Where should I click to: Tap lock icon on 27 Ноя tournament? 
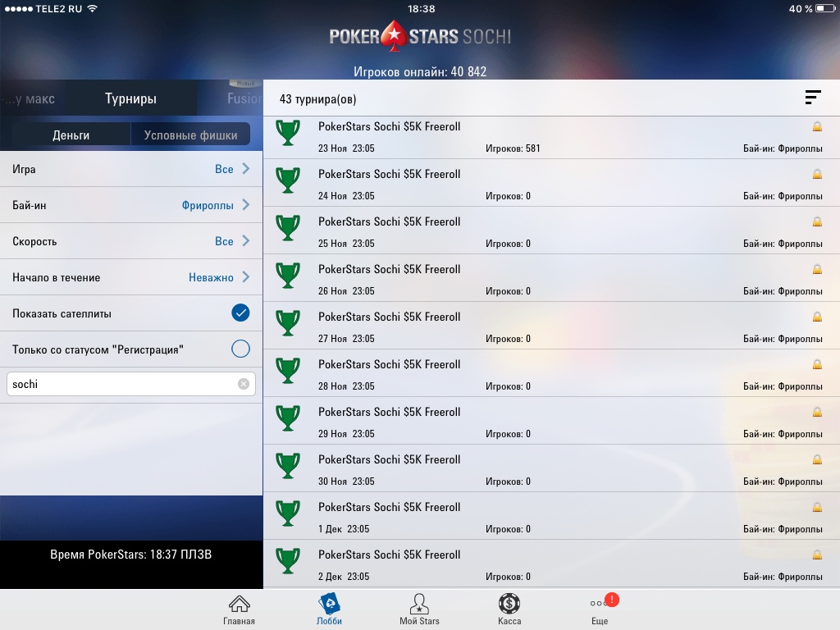point(817,317)
